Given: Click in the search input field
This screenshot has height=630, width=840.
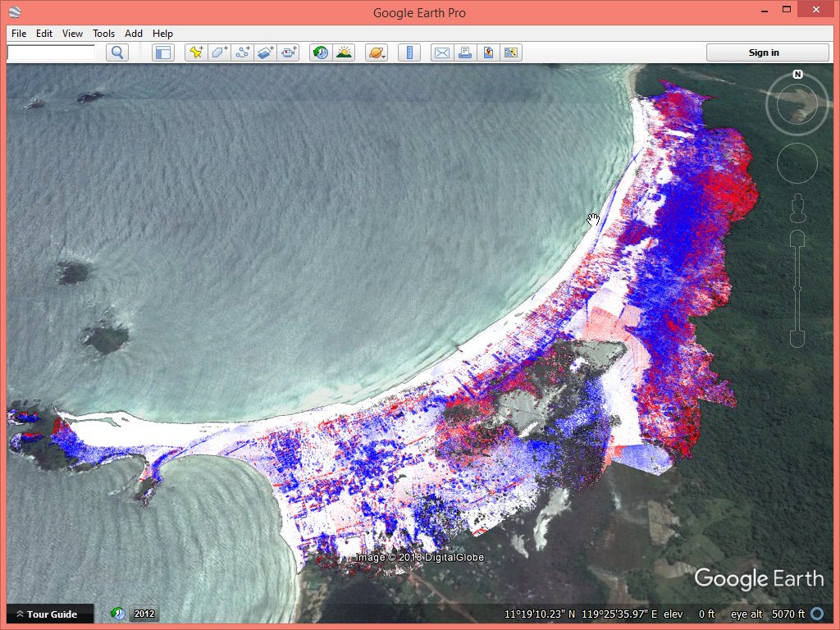Looking at the screenshot, I should (51, 52).
